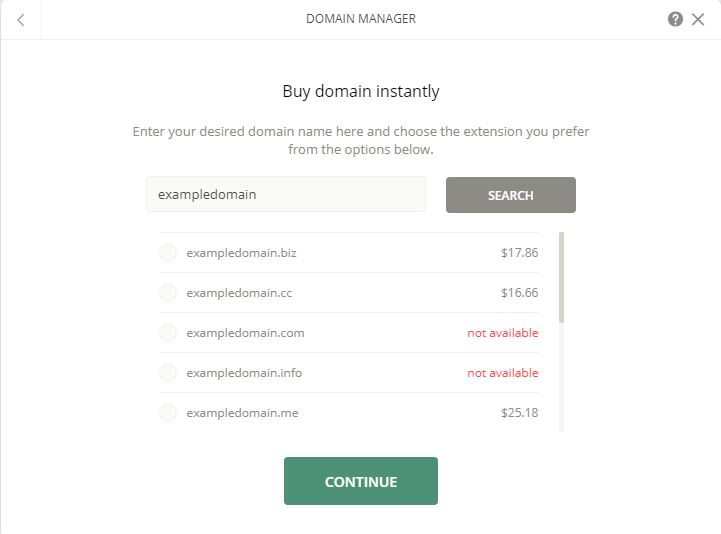Image resolution: width=721 pixels, height=534 pixels.
Task: Choose the exampledomain.me radio option
Action: [x=168, y=413]
